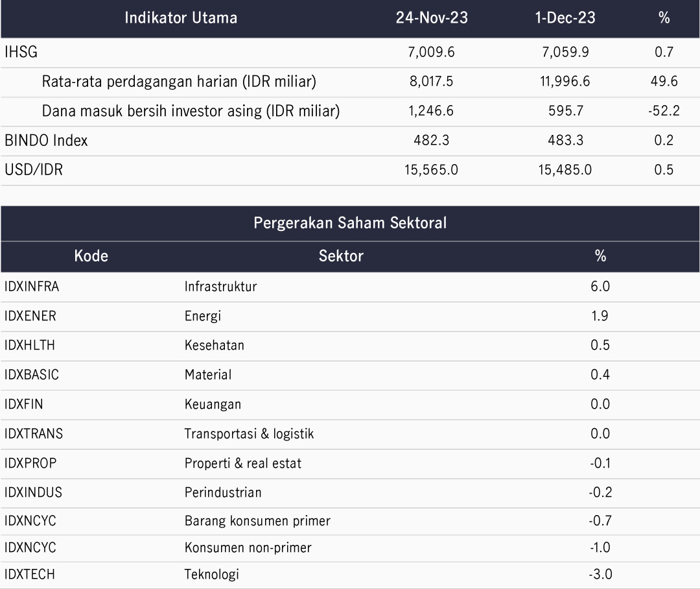Select the 24-Nov-23 column header

(x=431, y=18)
